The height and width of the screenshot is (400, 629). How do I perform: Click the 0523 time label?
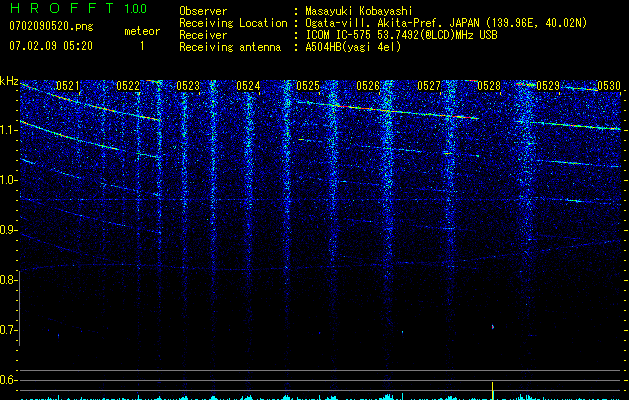click(188, 87)
